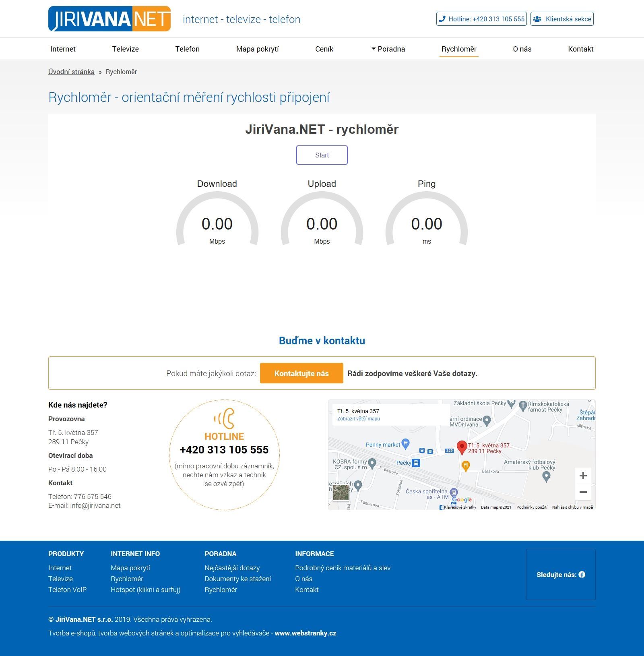644x656 pixels.
Task: Click the Sledujte nás box
Action: tap(561, 574)
